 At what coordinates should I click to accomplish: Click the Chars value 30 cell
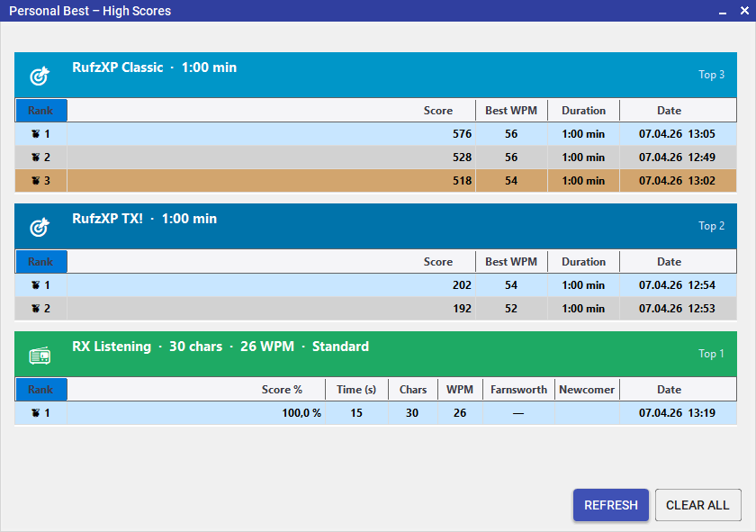point(413,413)
